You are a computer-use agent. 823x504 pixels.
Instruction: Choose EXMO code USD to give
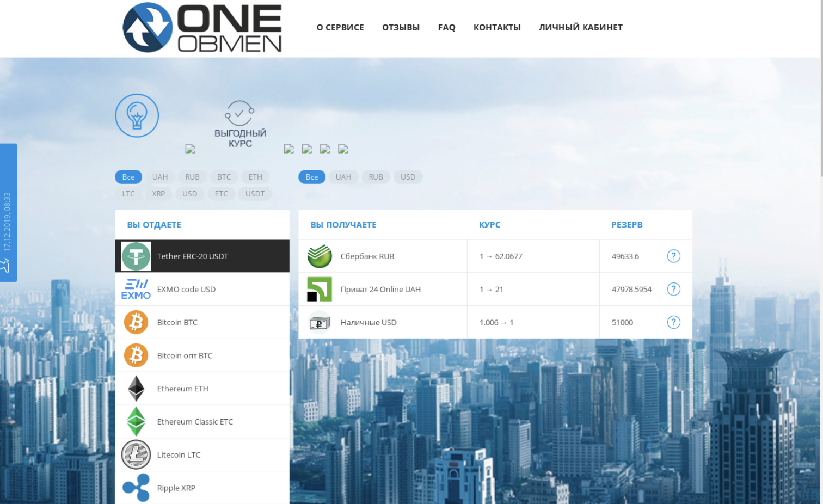202,289
